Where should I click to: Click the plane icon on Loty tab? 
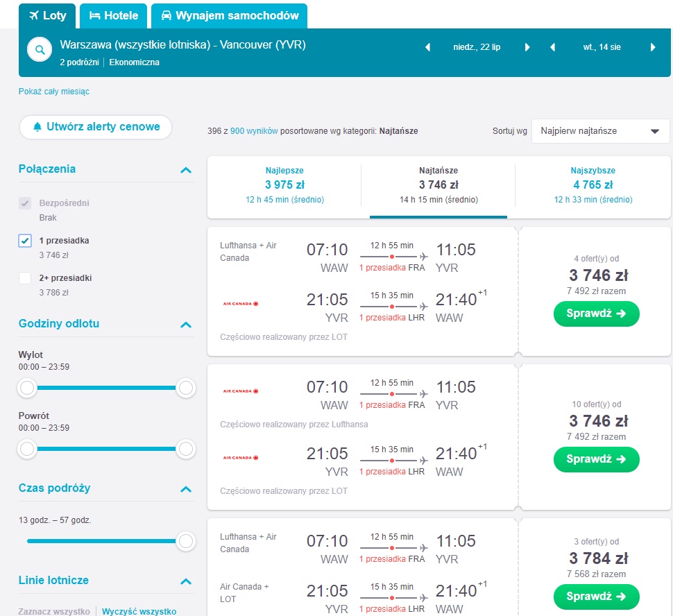(x=34, y=15)
